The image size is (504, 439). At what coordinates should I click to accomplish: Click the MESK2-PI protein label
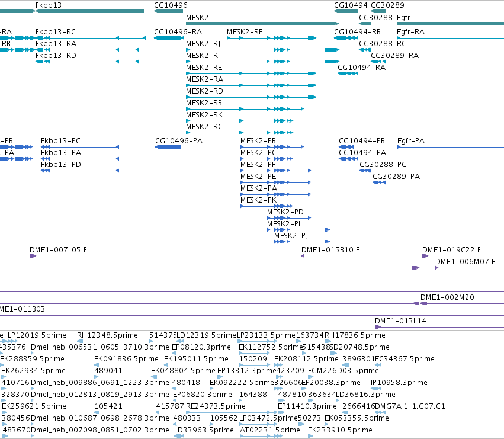click(x=284, y=224)
